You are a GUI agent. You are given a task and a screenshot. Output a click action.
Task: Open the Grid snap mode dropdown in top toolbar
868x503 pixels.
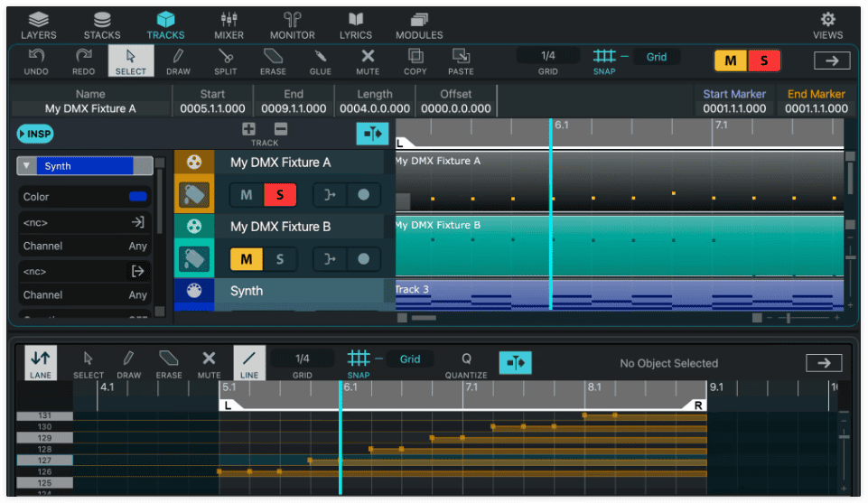pos(657,57)
